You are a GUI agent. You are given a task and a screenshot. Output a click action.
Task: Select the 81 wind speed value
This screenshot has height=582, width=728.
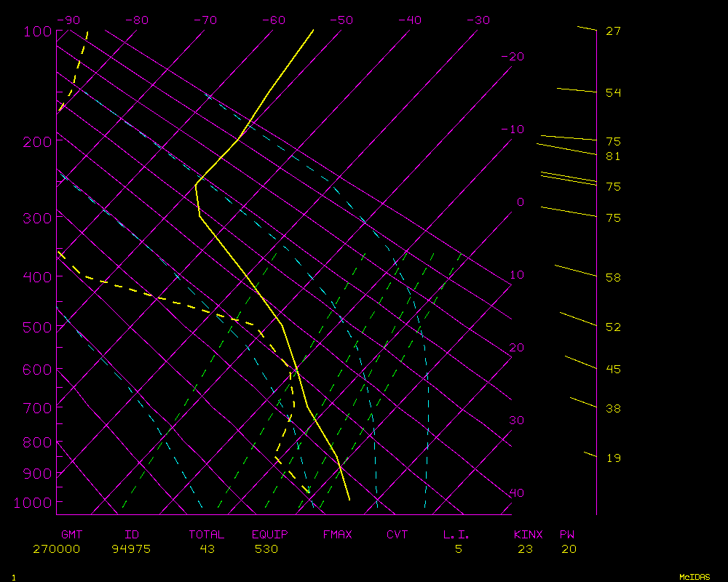click(613, 156)
